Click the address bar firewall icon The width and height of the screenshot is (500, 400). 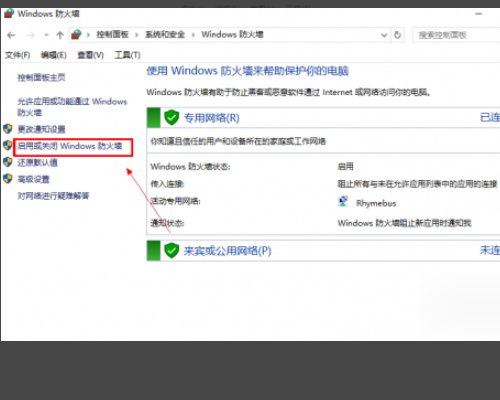(76, 34)
